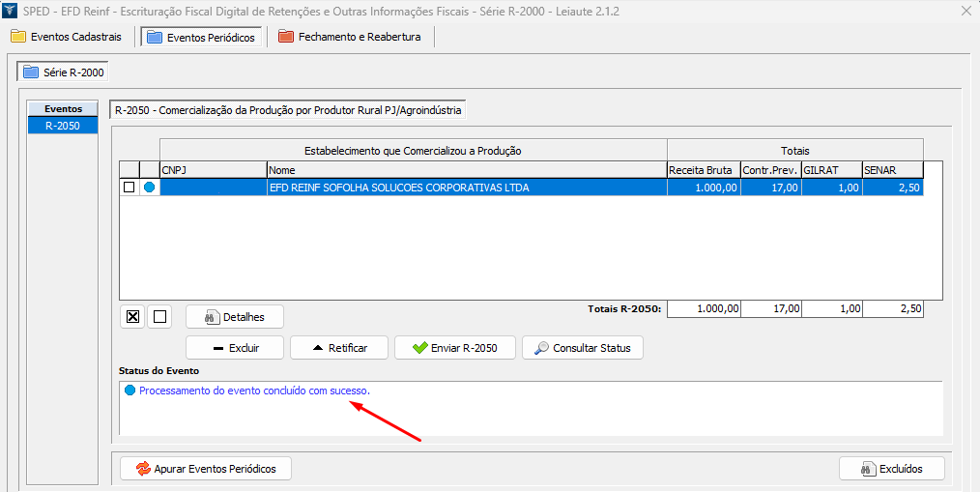This screenshot has width=980, height=492.
Task: Click the Detalhes button
Action: pos(234,316)
